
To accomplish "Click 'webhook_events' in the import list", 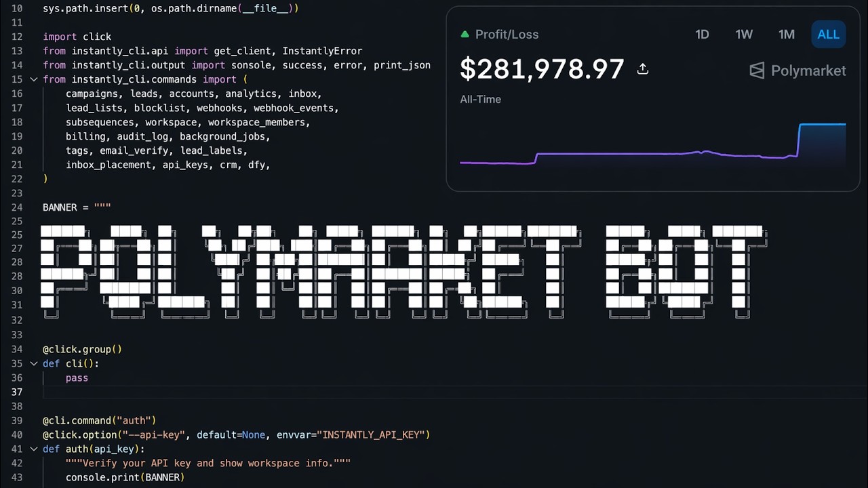I will click(x=294, y=108).
